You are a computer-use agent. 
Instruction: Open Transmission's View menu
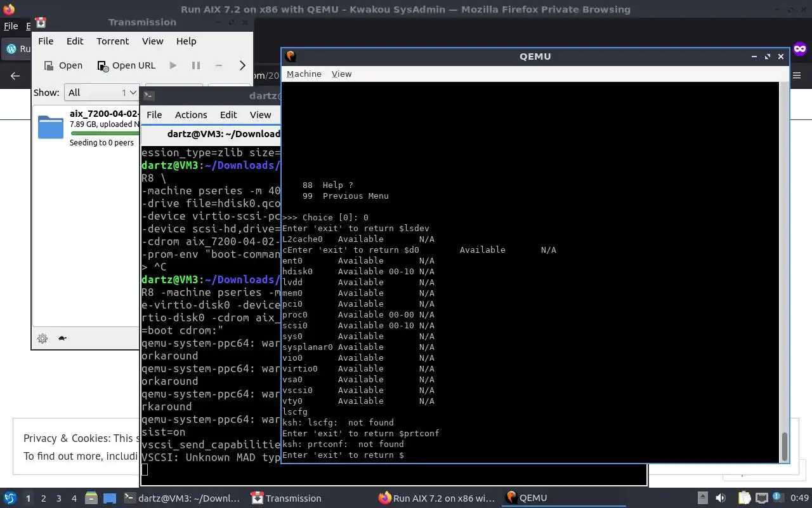(x=152, y=41)
